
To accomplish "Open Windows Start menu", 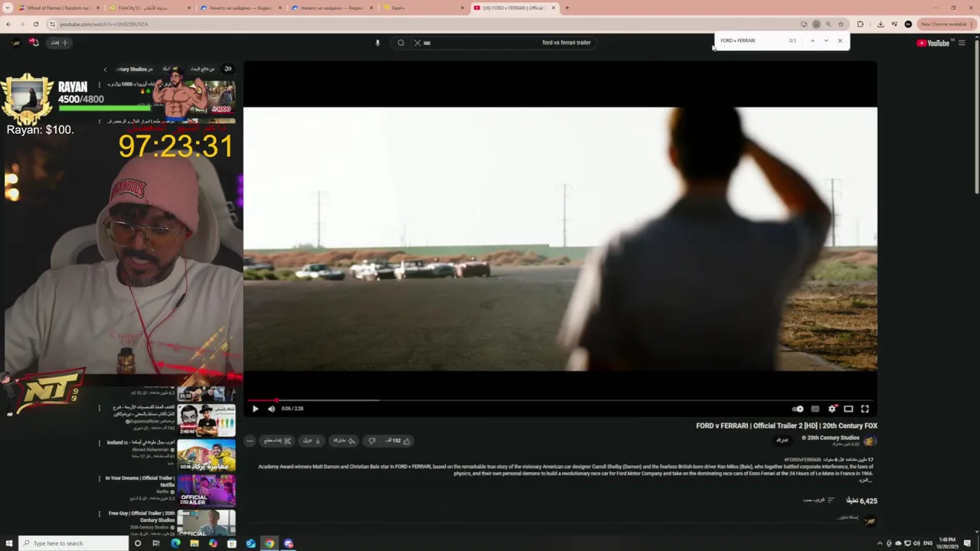I will 9,543.
